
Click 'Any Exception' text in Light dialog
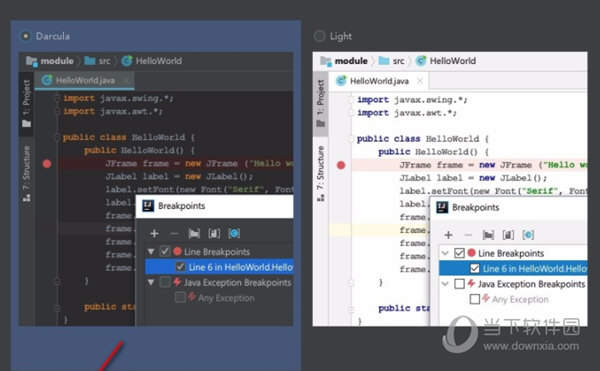520,299
